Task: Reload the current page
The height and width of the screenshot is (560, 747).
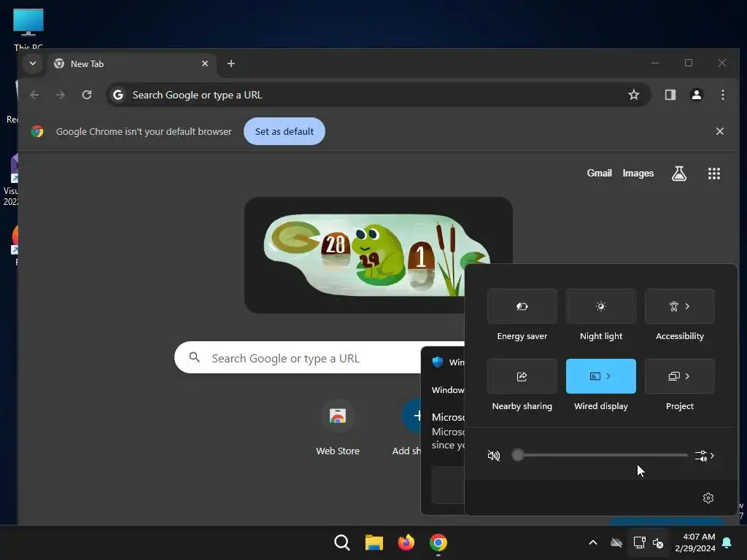Action: coord(87,95)
